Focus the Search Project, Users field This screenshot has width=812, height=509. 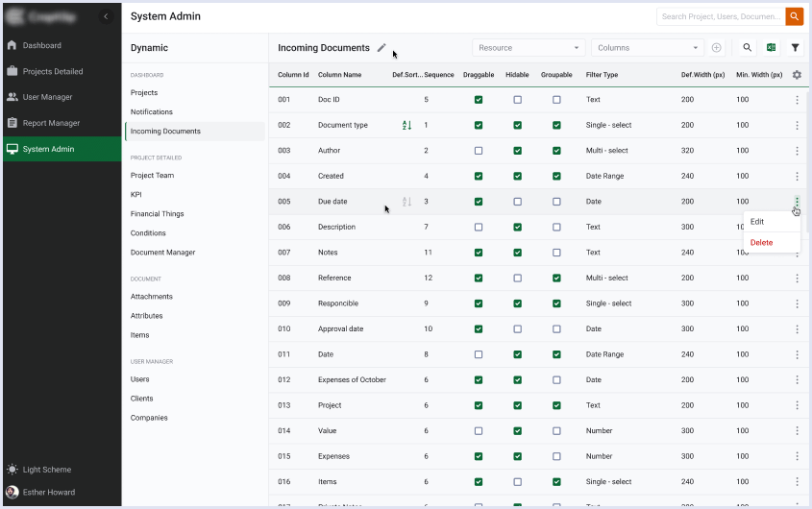coord(721,16)
